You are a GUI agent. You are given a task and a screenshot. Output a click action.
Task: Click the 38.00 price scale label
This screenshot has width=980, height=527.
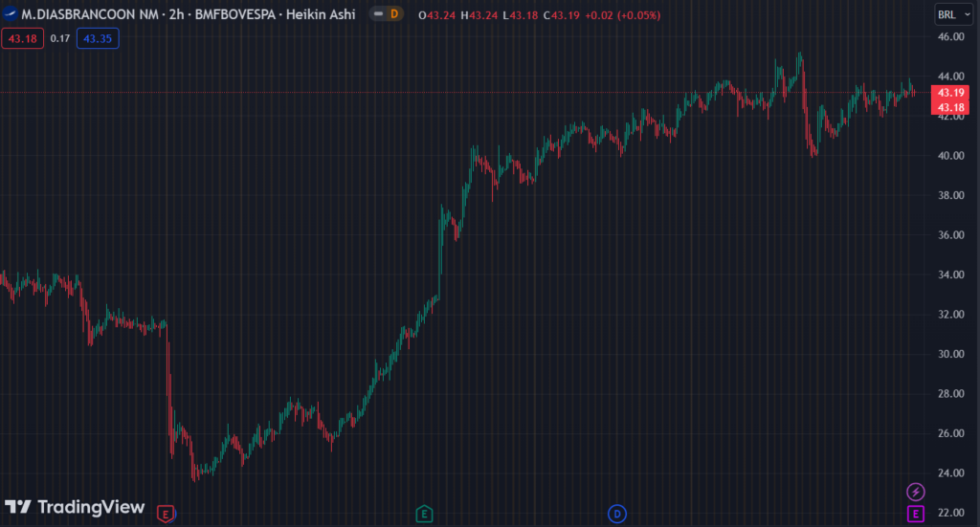click(950, 195)
